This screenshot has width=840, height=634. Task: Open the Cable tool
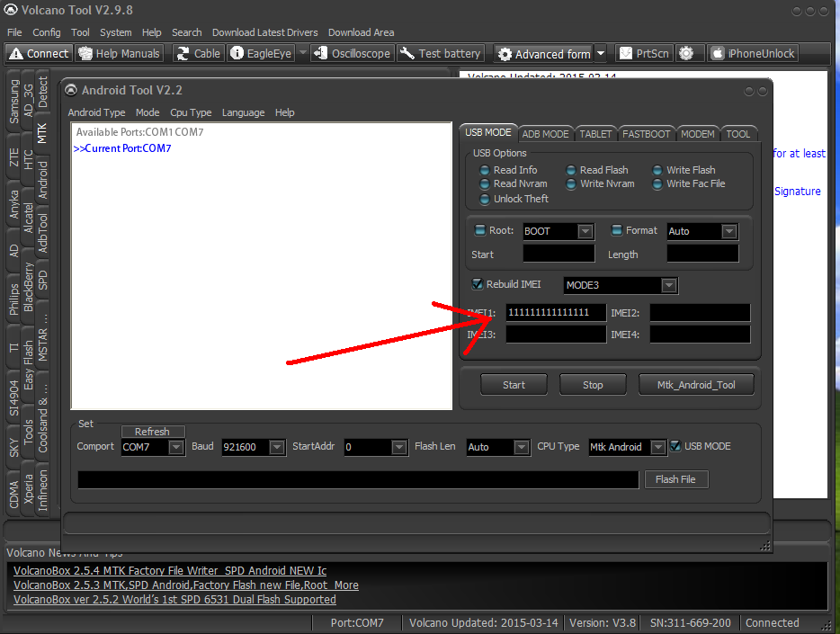[198, 54]
